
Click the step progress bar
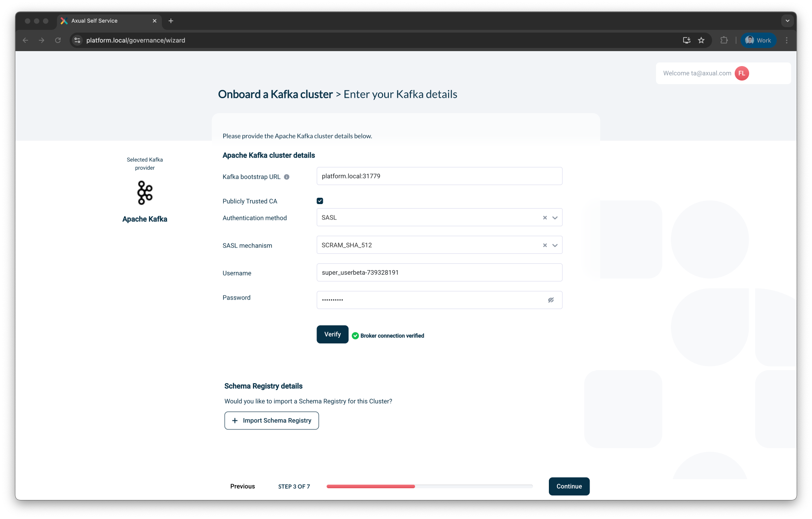coord(430,486)
